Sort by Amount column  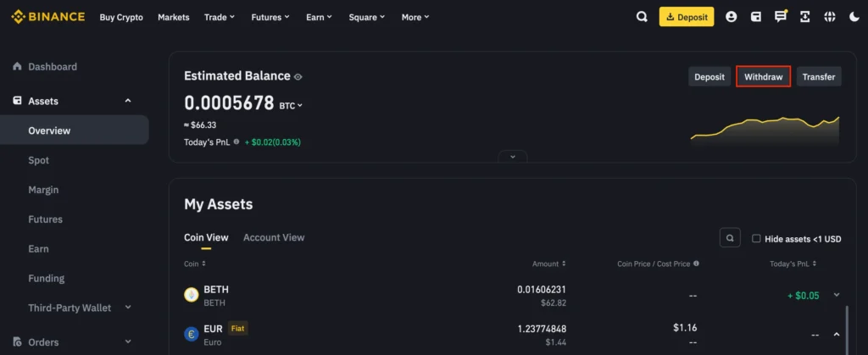click(x=548, y=263)
